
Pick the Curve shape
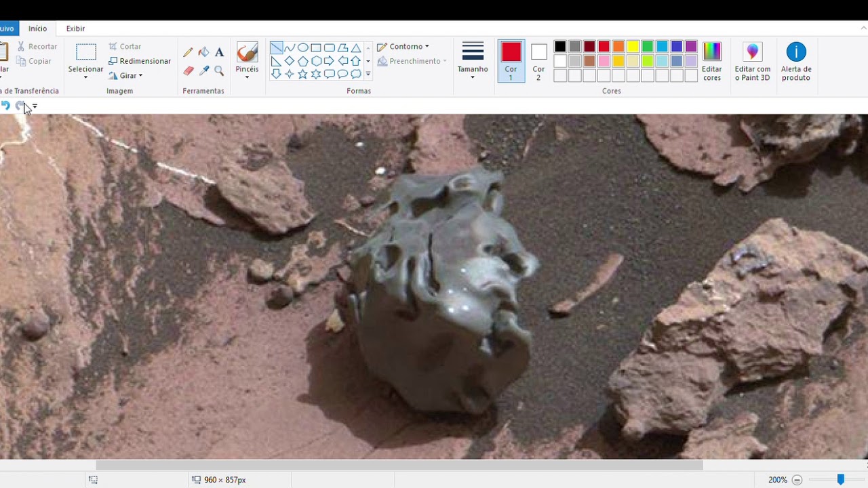pyautogui.click(x=290, y=47)
